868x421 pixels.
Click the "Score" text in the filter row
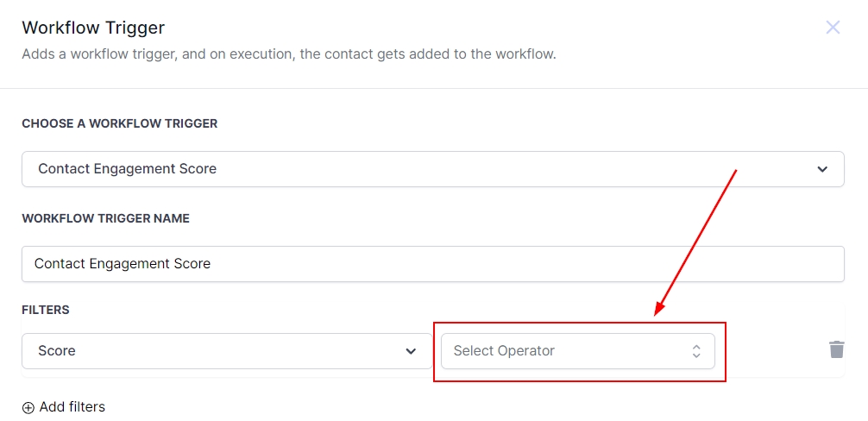(57, 351)
